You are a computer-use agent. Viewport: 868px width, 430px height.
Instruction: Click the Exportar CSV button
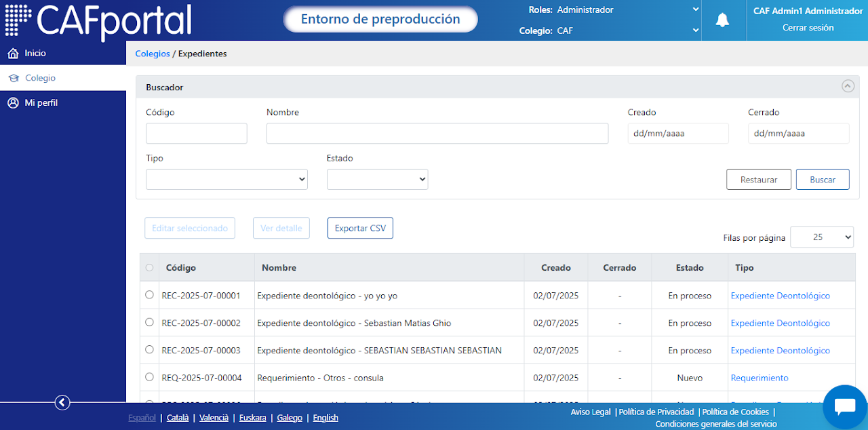coord(360,228)
